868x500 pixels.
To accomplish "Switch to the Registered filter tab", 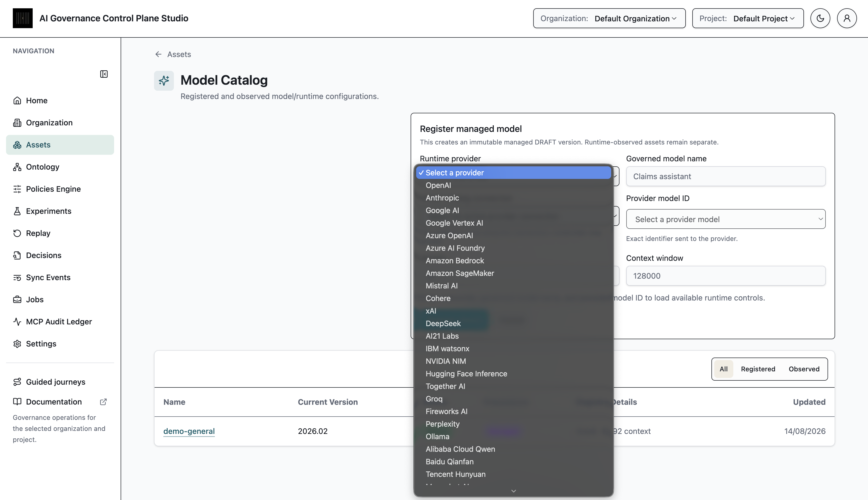I will (758, 369).
